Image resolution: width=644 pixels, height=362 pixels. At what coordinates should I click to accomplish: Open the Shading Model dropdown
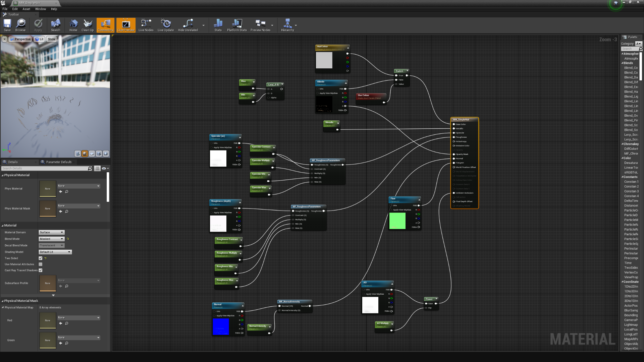pos(55,252)
